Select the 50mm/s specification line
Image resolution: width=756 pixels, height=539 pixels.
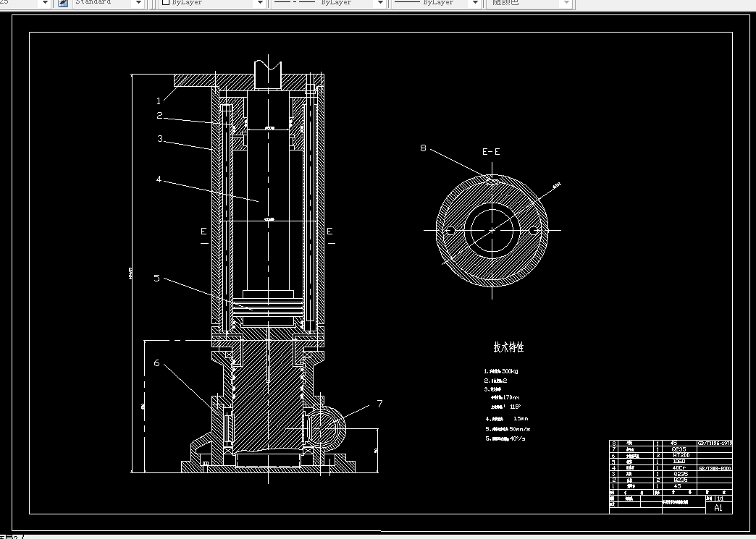pos(508,429)
